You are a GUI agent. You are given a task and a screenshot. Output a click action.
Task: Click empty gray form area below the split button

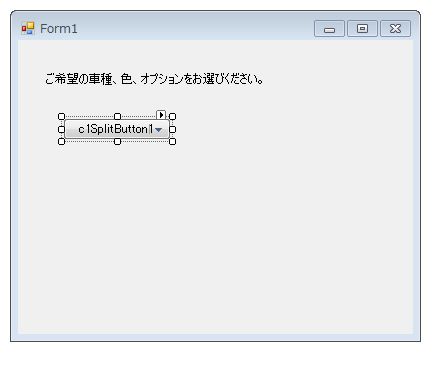(x=215, y=233)
